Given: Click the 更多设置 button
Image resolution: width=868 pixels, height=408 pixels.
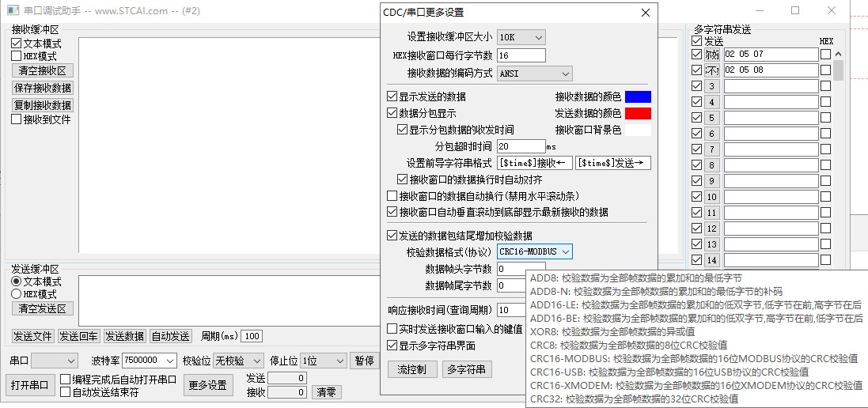Looking at the screenshot, I should pos(208,385).
